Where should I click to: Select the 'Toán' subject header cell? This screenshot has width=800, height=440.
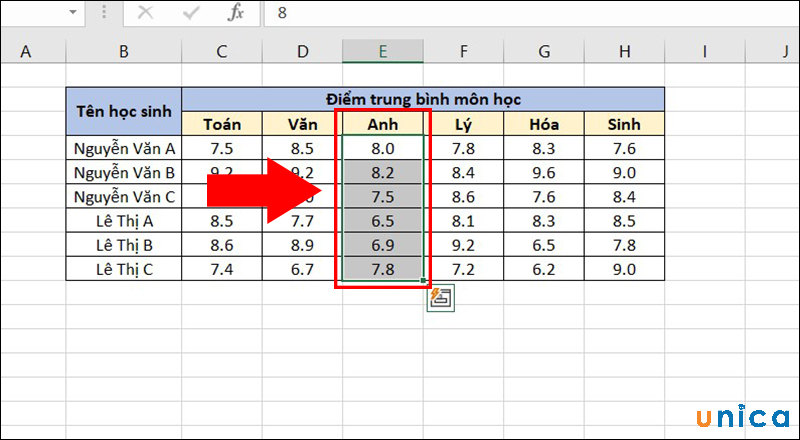click(x=222, y=124)
